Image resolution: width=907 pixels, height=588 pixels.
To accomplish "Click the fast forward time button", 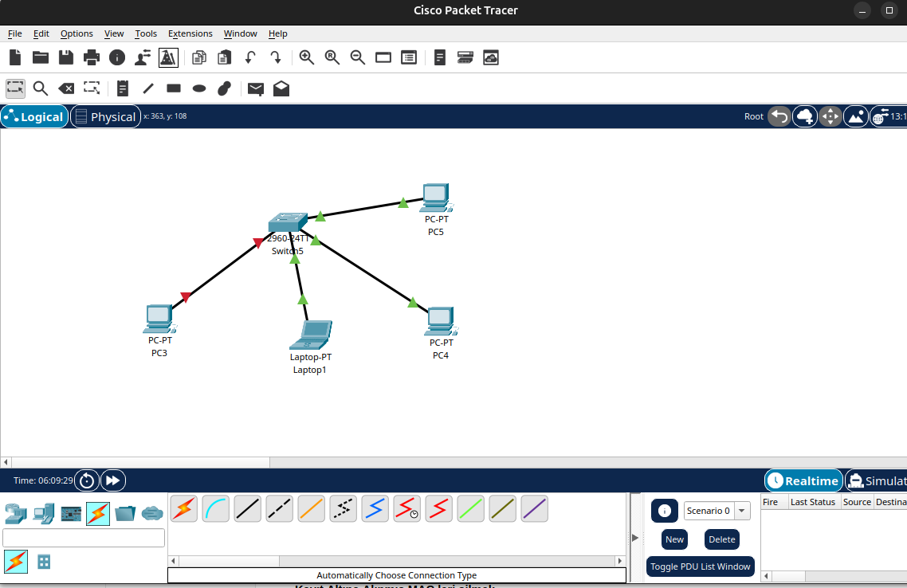I will [x=113, y=480].
